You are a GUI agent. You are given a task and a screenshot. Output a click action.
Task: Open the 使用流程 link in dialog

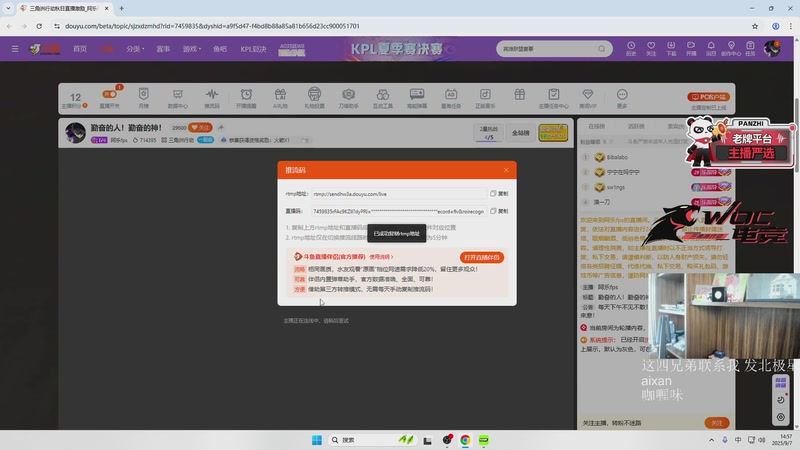381,257
